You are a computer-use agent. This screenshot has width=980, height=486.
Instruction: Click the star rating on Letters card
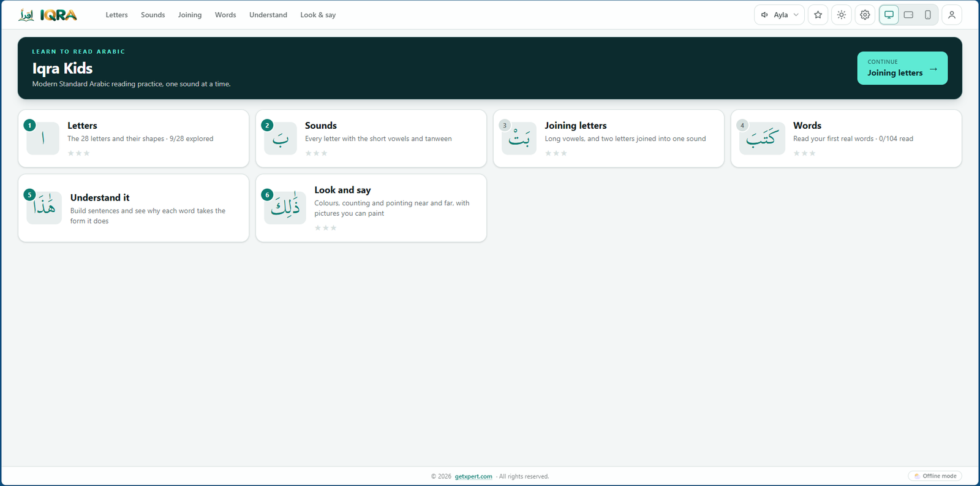78,153
